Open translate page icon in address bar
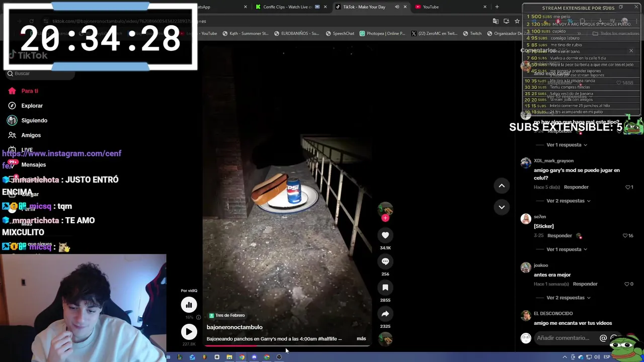This screenshot has width=644, height=362. tap(496, 21)
